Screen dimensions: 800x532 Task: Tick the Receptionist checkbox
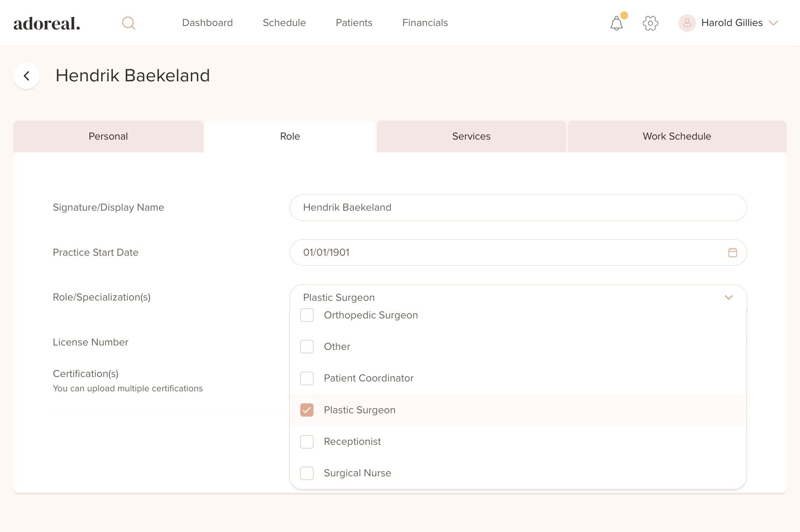pyautogui.click(x=307, y=442)
